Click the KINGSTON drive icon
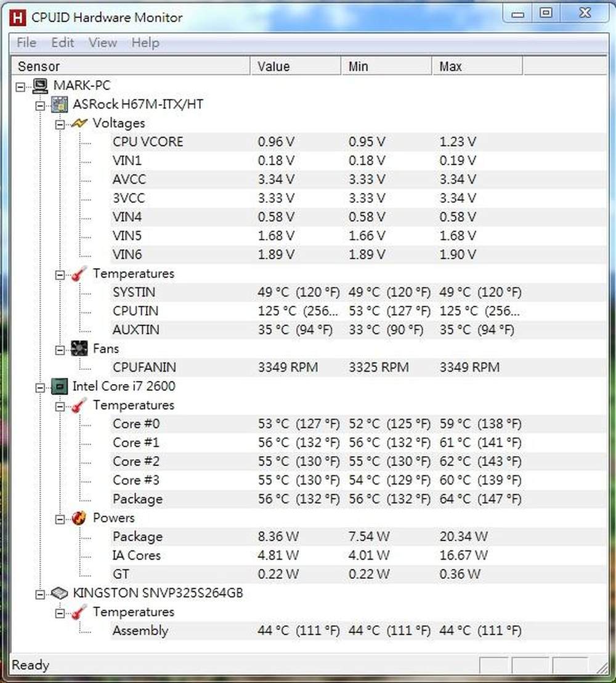Viewport: 616px width, 683px height. click(60, 593)
